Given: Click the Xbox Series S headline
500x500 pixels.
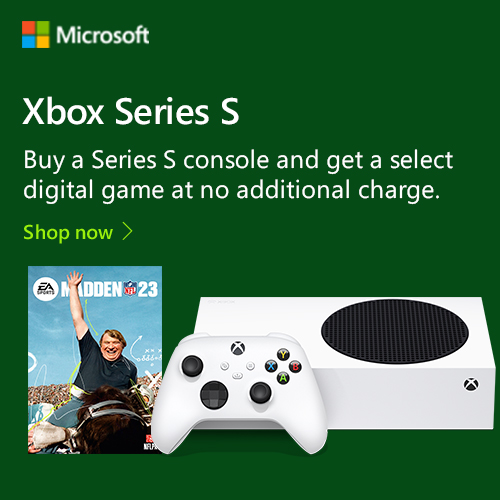Looking at the screenshot, I should click(x=131, y=111).
